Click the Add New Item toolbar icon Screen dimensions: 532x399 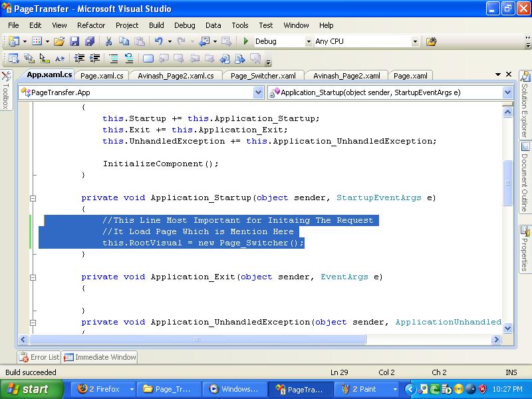[37, 41]
